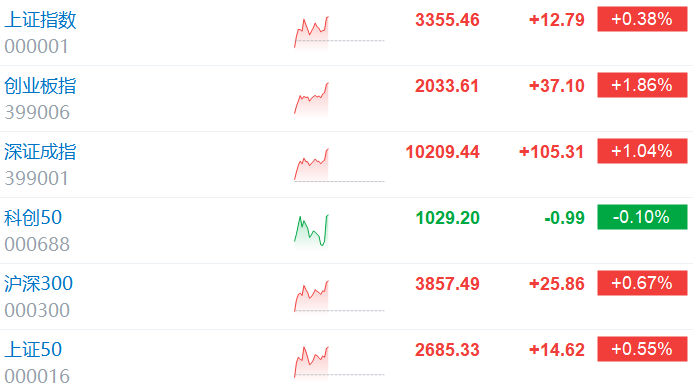Click the 深证成指 mini trend chart

(x=339, y=164)
